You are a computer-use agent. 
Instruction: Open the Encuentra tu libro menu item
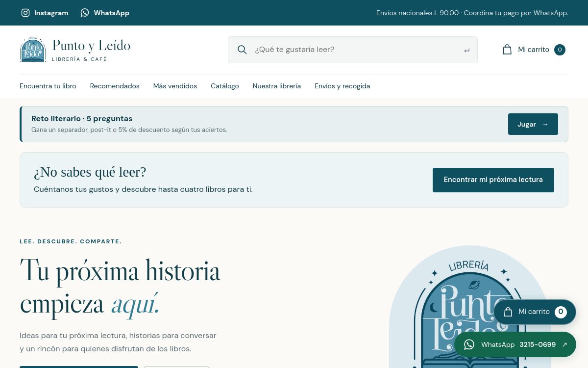coord(48,86)
